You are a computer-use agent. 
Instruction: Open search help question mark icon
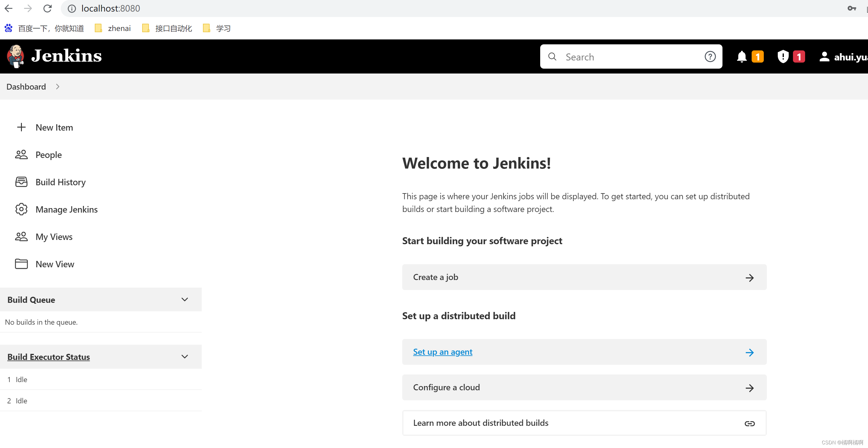tap(710, 56)
